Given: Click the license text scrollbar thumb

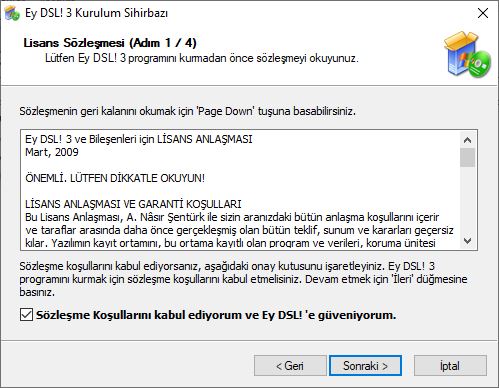Looking at the screenshot, I should [x=467, y=157].
